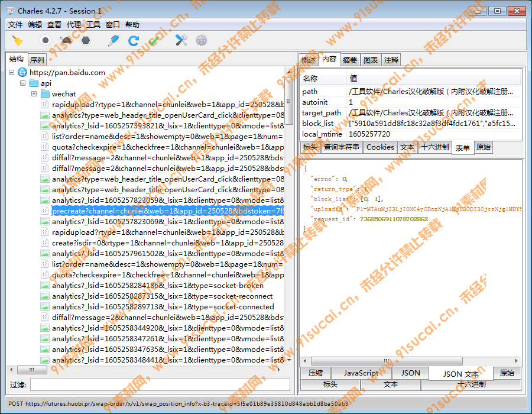The width and height of the screenshot is (532, 414).
Task: Click the broom clear session icon
Action: click(18, 40)
